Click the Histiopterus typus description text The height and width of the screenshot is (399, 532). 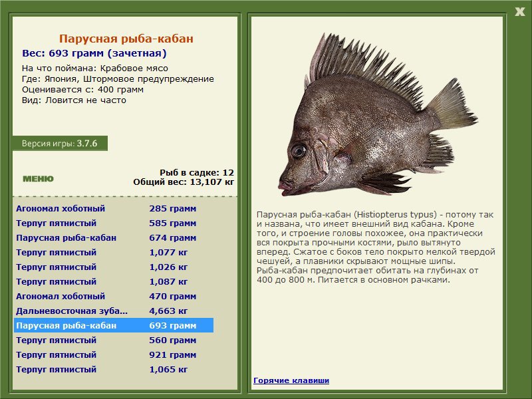[375, 247]
